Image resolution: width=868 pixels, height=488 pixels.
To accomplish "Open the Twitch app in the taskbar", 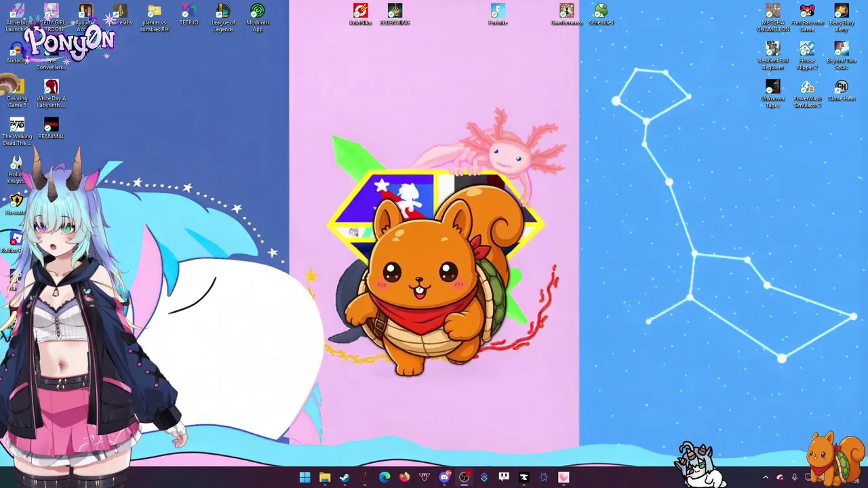I will tap(504, 478).
